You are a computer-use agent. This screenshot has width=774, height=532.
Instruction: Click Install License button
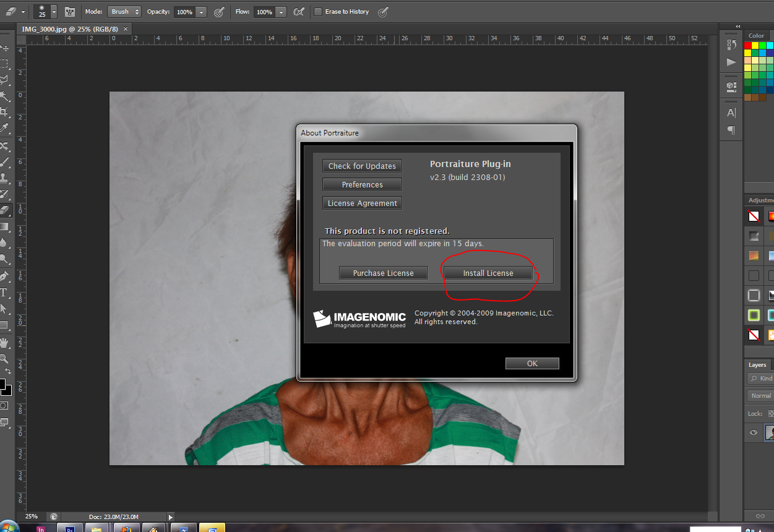(x=488, y=273)
